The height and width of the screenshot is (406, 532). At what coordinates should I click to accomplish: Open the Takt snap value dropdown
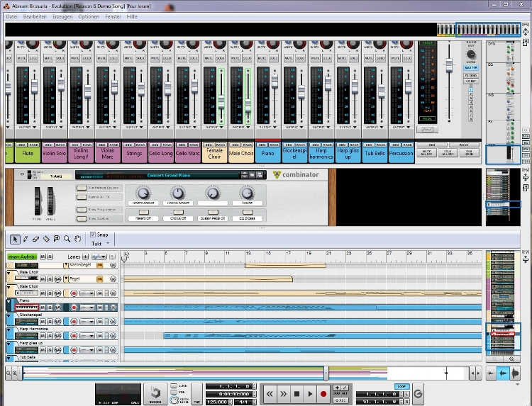(x=106, y=243)
